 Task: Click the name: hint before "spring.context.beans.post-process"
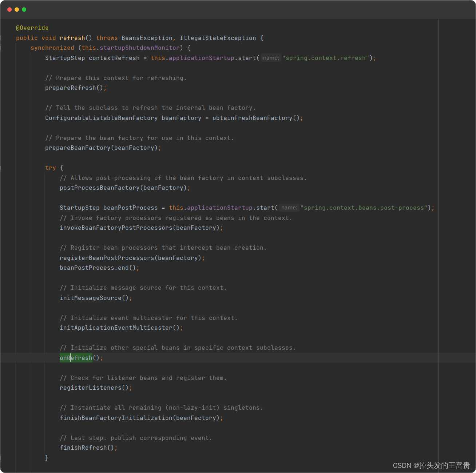[x=289, y=208]
